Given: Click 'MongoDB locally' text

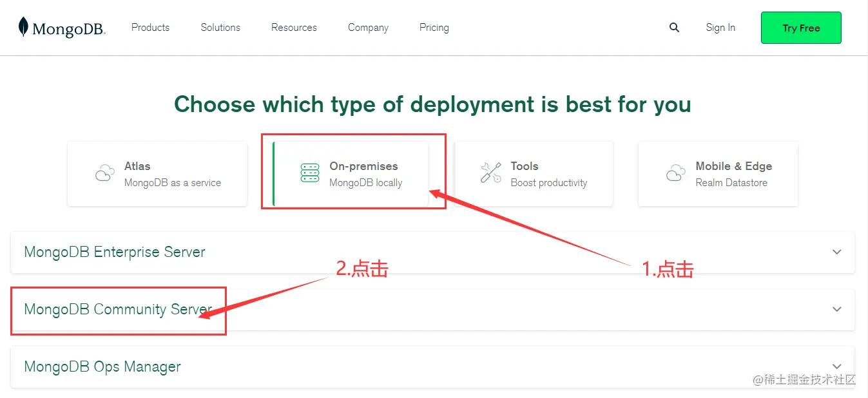Looking at the screenshot, I should [x=365, y=183].
